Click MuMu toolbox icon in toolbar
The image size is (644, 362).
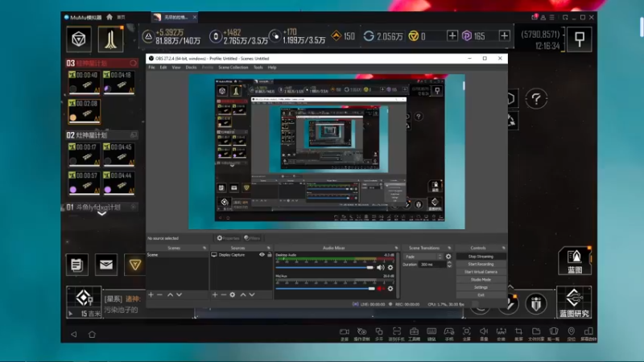[414, 331]
